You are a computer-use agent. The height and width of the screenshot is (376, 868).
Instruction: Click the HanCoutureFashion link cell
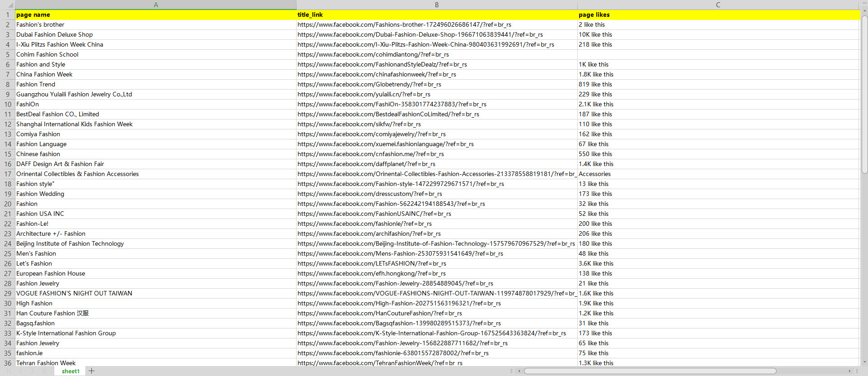[437, 314]
